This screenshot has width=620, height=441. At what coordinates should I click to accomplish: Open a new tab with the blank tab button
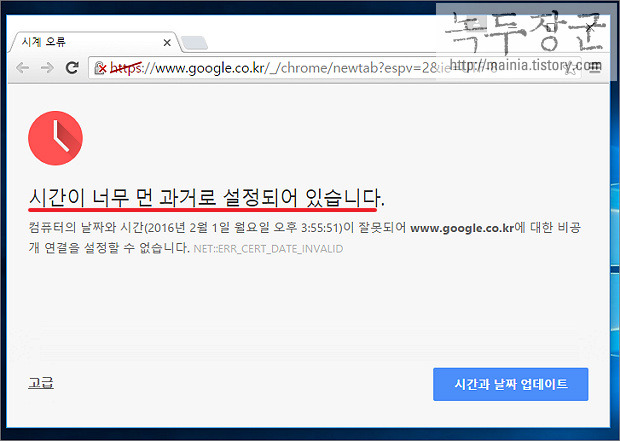[x=194, y=43]
